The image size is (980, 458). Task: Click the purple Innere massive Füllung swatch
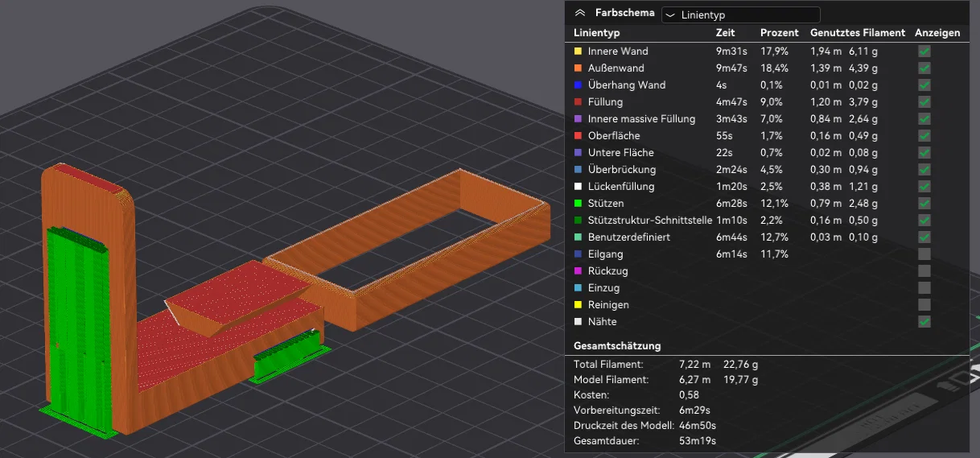(577, 118)
